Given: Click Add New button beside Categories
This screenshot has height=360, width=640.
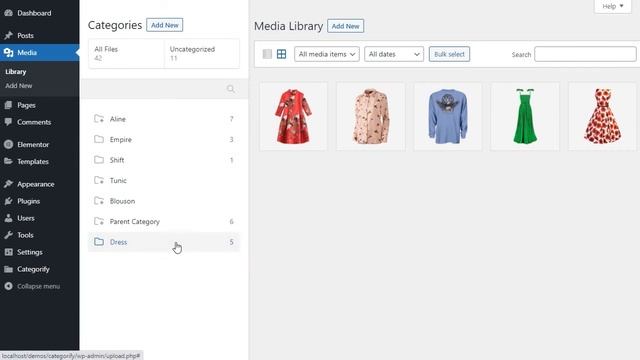Looking at the screenshot, I should (x=164, y=25).
